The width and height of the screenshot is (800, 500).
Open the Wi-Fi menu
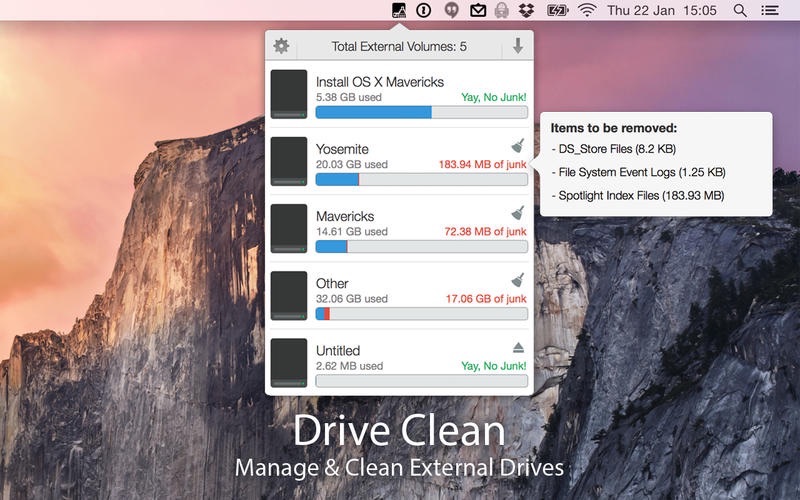(587, 10)
